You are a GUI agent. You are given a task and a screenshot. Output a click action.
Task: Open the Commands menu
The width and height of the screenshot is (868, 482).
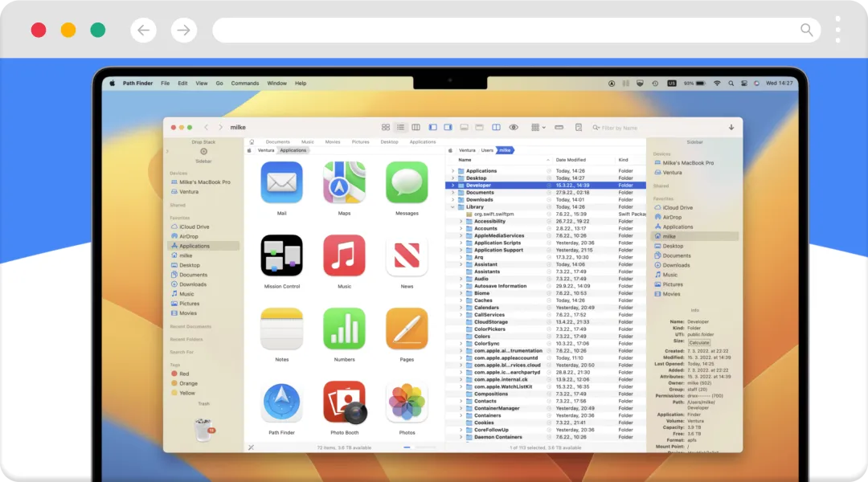(244, 83)
